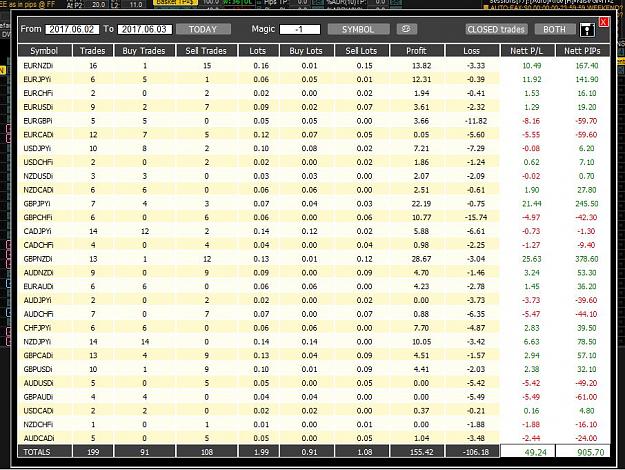
Task: Click the Buy Lots column header
Action: (x=306, y=51)
